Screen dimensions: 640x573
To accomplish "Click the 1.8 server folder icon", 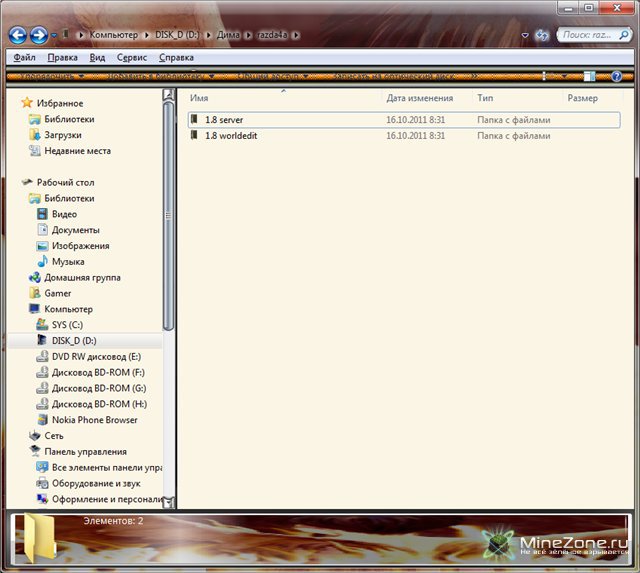I will point(194,120).
